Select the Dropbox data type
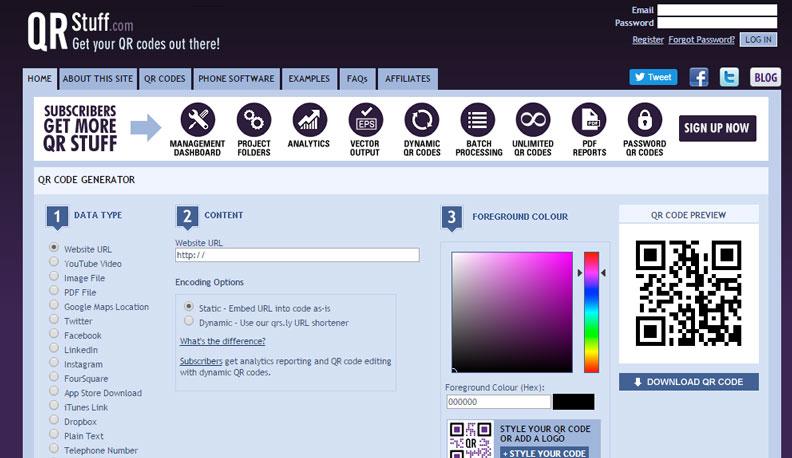792x458 pixels. (x=54, y=420)
